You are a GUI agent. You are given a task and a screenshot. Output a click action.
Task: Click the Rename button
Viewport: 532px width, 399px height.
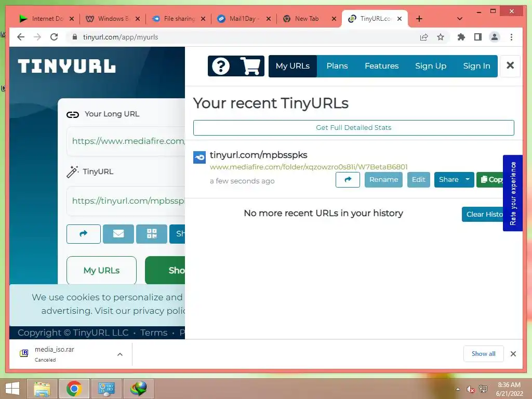383,179
